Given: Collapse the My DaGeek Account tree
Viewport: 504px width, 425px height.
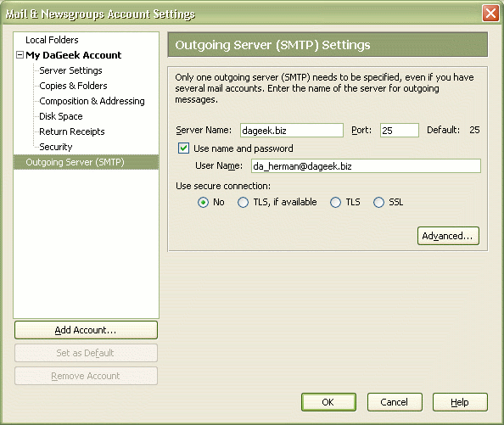Looking at the screenshot, I should tap(20, 55).
